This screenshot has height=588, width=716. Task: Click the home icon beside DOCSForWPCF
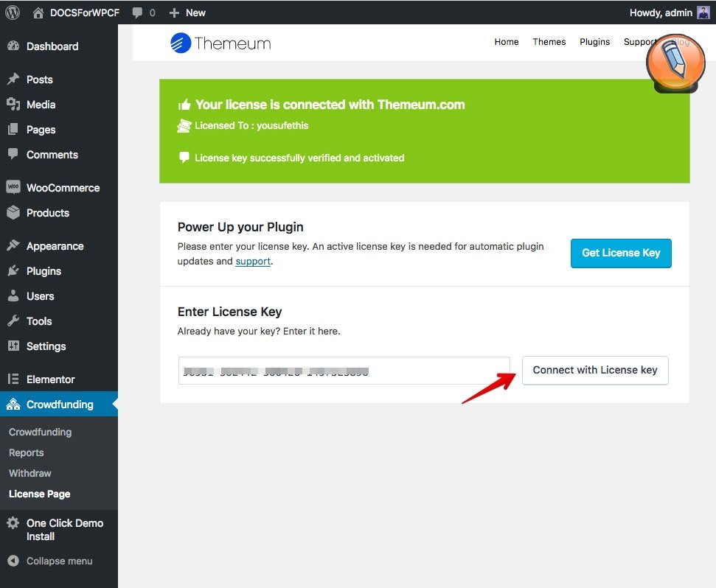(38, 13)
